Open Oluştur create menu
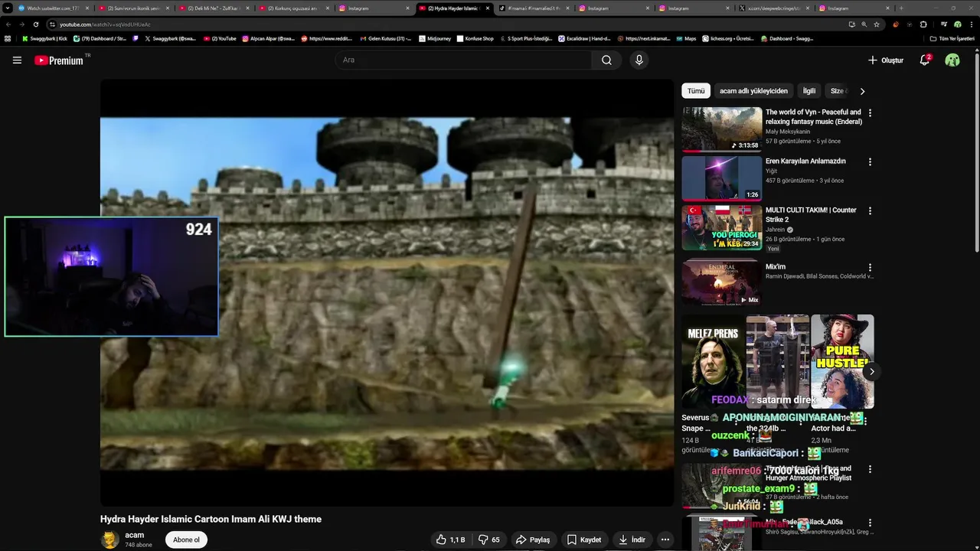This screenshot has width=980, height=551. click(885, 60)
